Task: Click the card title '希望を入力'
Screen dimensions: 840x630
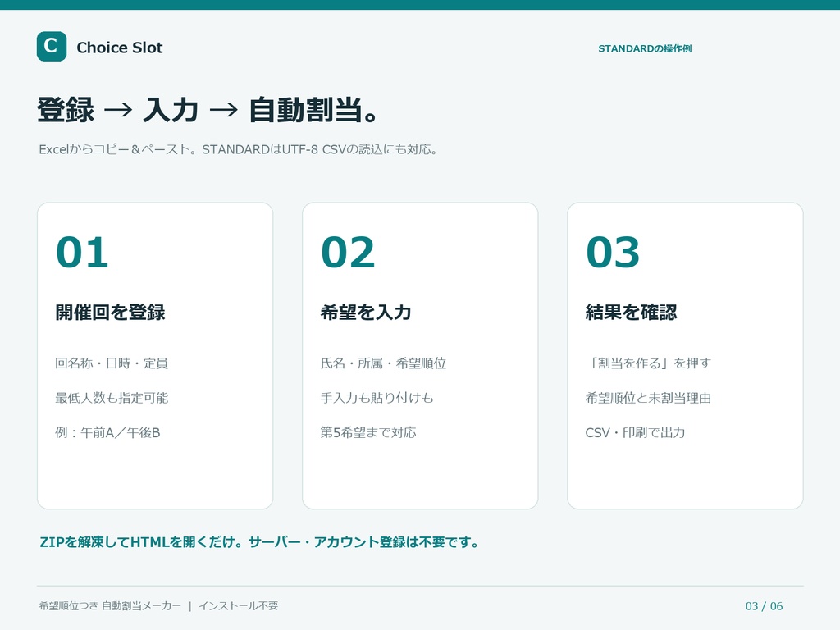Action: point(366,313)
